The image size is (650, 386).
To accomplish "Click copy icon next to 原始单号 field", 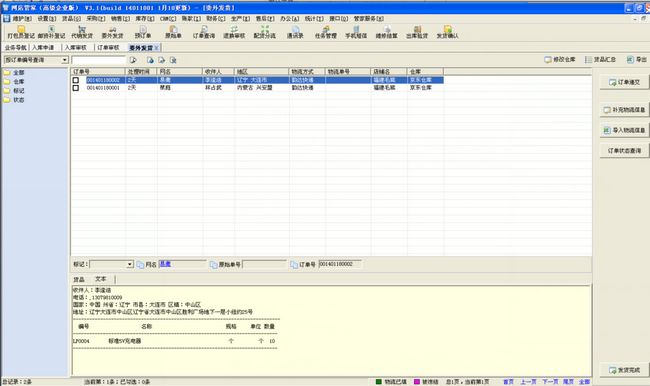I will pos(213,265).
